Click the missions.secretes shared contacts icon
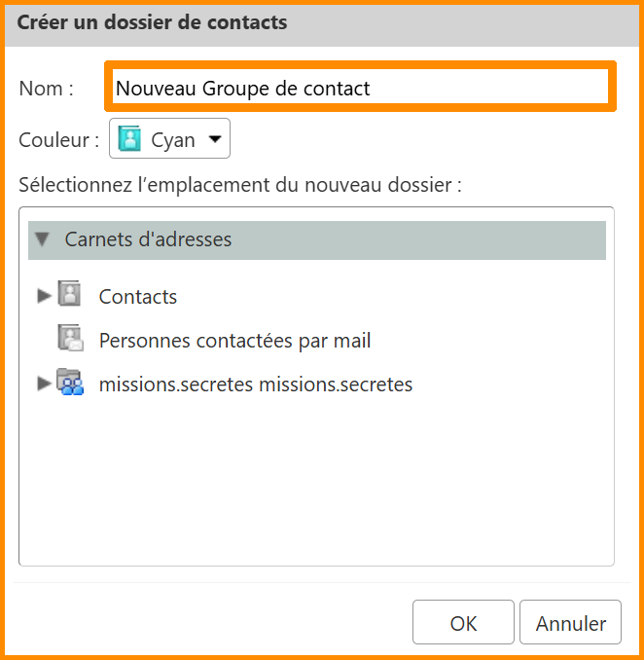The height and width of the screenshot is (660, 644). click(70, 383)
